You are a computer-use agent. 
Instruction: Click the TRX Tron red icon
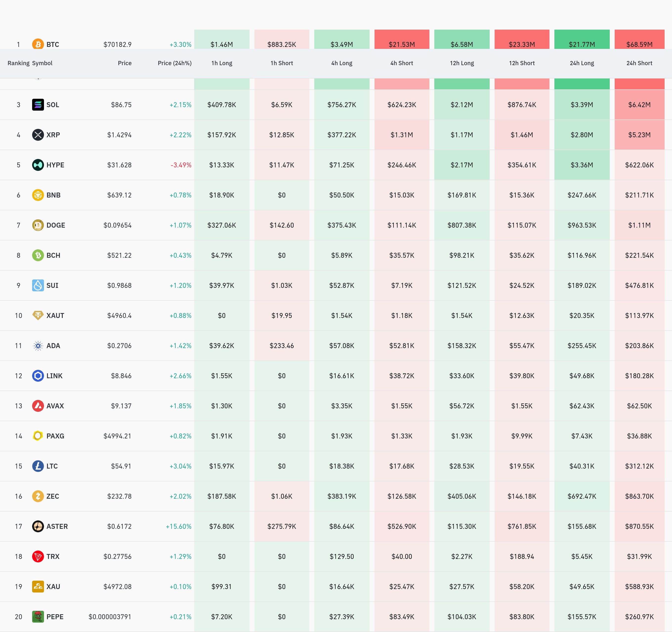point(38,556)
